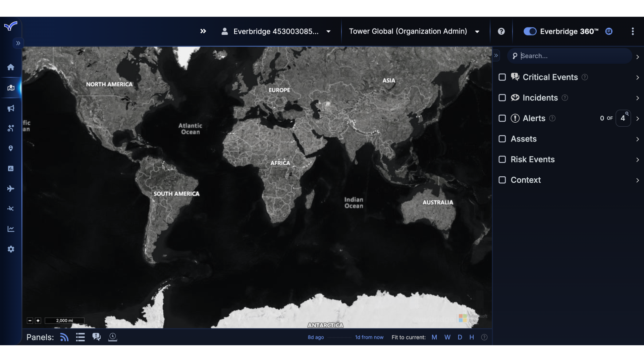This screenshot has height=362, width=644.
Task: Toggle the Everbridge 360 switch
Action: pos(529,31)
